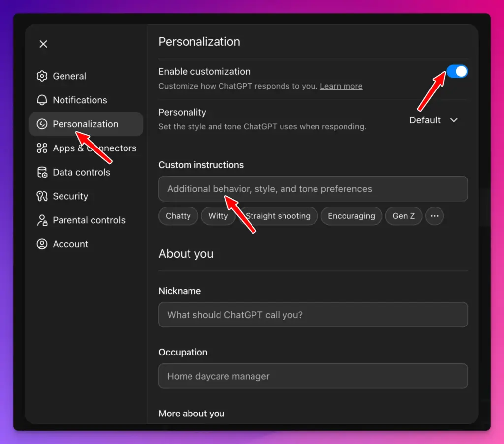The image size is (504, 444).
Task: Enable the Witty instruction preset
Action: [218, 216]
